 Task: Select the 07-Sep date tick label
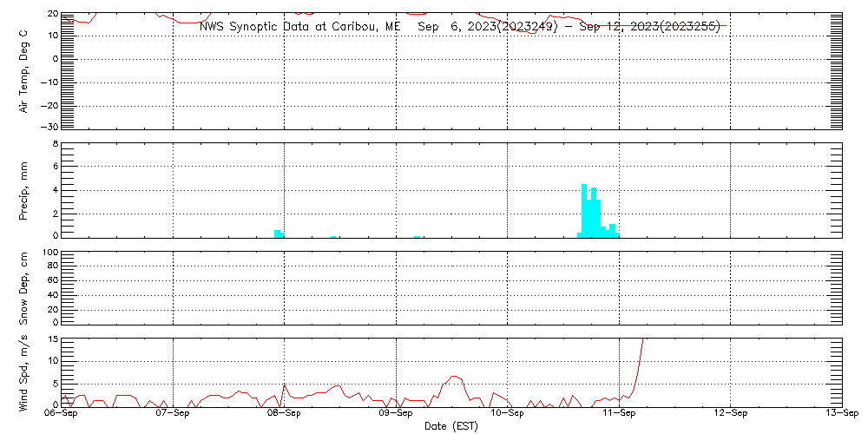[x=173, y=415]
